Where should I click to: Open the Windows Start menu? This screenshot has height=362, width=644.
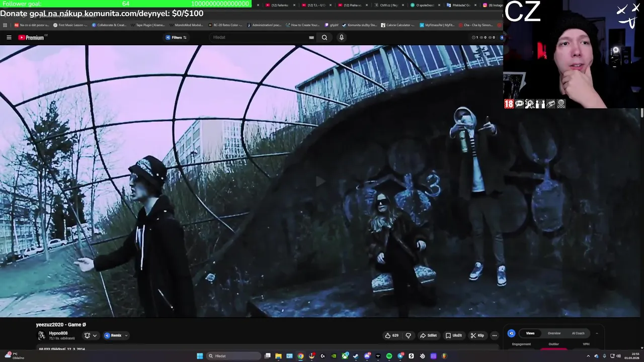click(x=200, y=356)
